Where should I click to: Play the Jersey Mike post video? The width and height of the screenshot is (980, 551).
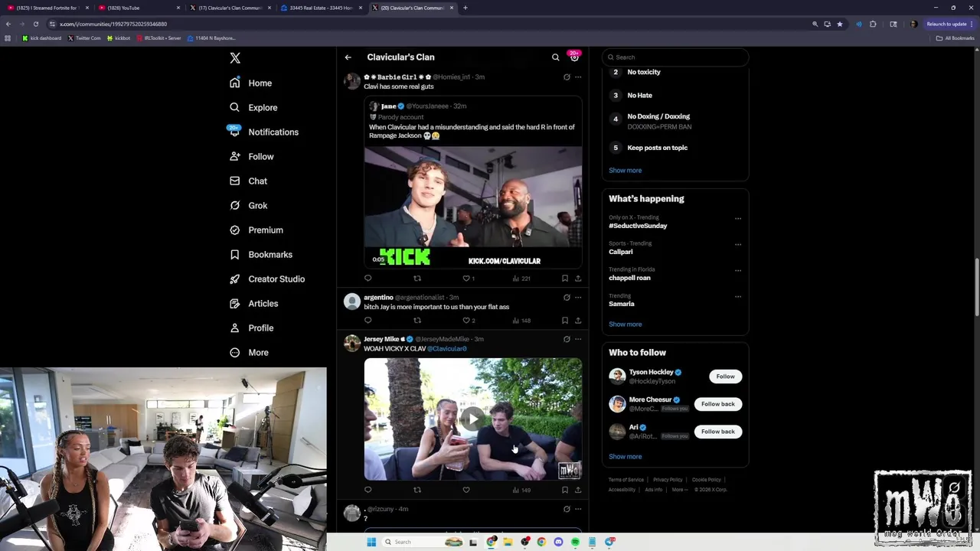[x=472, y=419]
